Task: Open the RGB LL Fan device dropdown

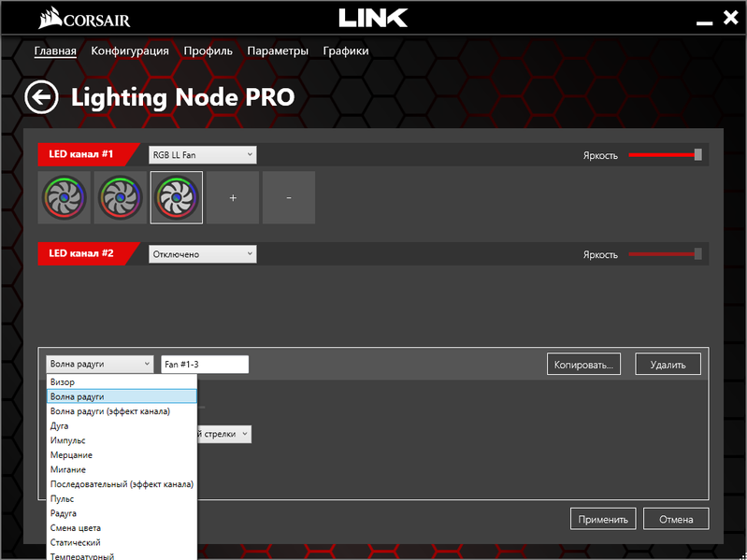Action: [x=203, y=155]
